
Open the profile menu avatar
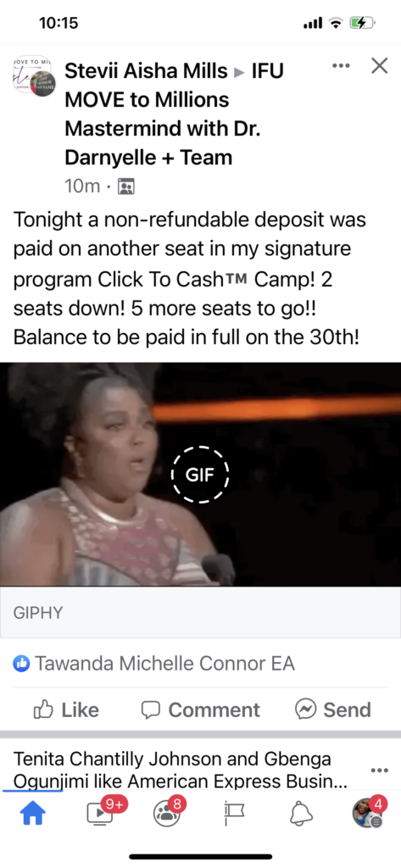click(x=368, y=813)
